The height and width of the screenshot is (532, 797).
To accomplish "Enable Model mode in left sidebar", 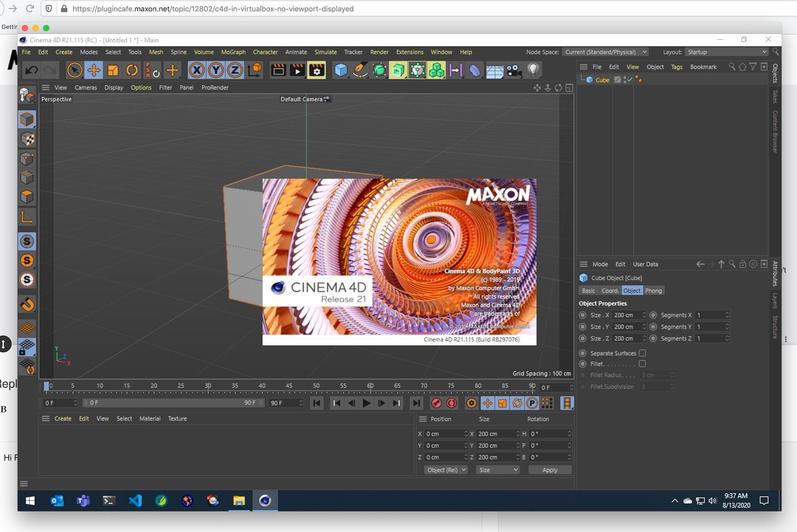I will click(x=27, y=119).
